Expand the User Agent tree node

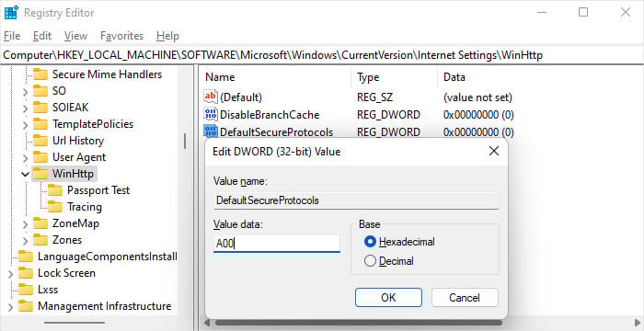pyautogui.click(x=25, y=158)
